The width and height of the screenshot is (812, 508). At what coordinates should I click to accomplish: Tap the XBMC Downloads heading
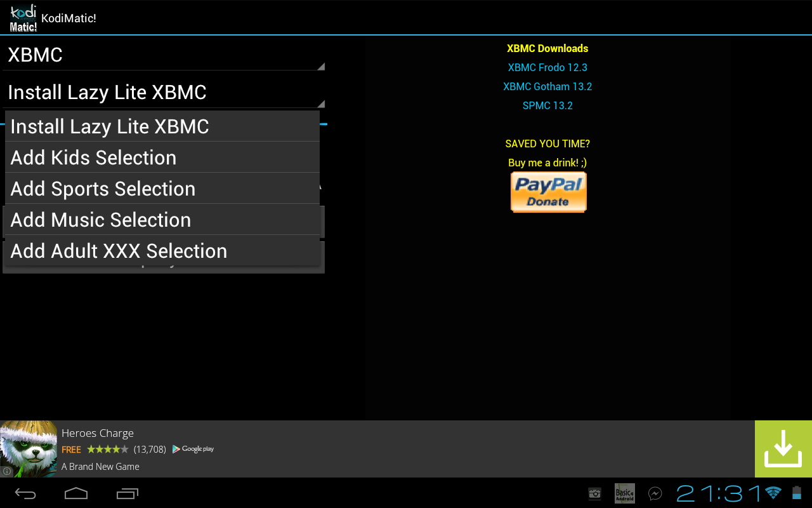click(547, 48)
